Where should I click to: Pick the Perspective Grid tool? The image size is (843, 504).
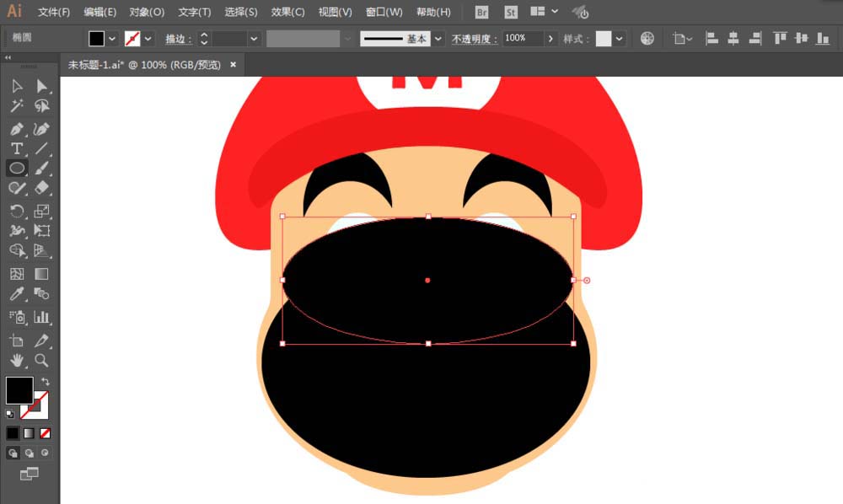point(41,250)
